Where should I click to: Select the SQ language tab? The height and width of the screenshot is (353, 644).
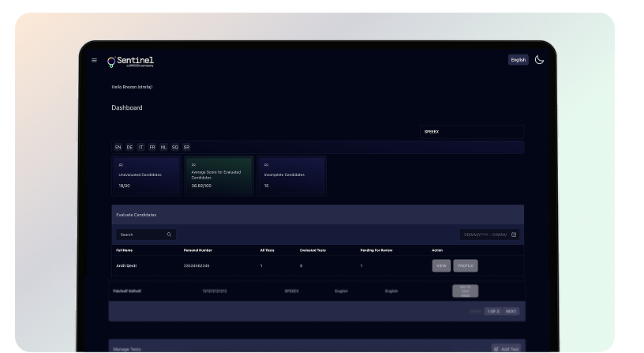(x=175, y=147)
